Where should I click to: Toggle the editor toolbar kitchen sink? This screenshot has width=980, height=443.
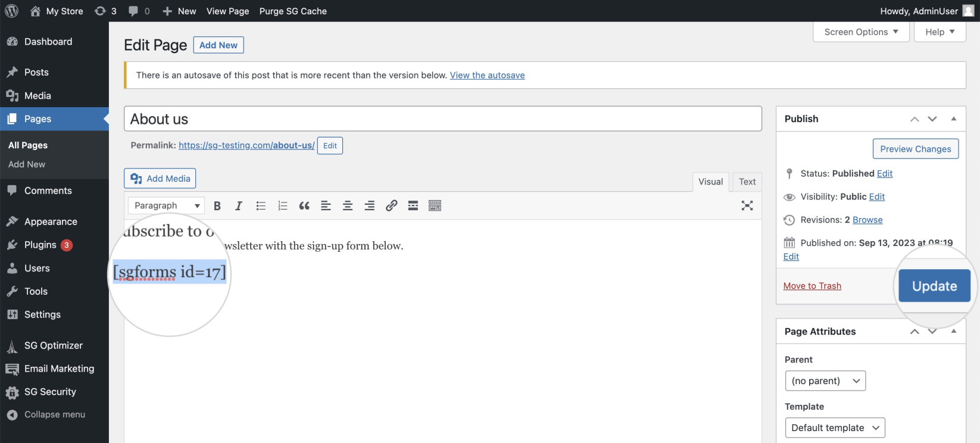(435, 205)
